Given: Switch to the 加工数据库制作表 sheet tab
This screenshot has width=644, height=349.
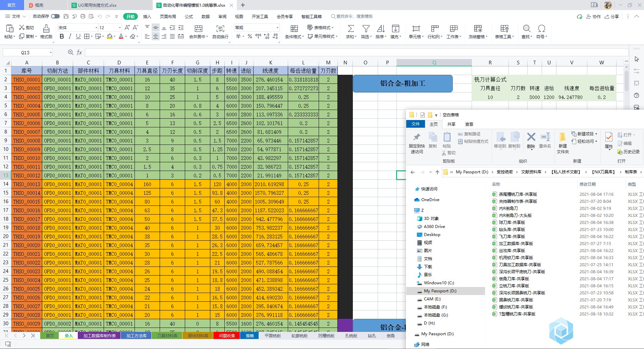Looking at the screenshot, I should (99, 336).
